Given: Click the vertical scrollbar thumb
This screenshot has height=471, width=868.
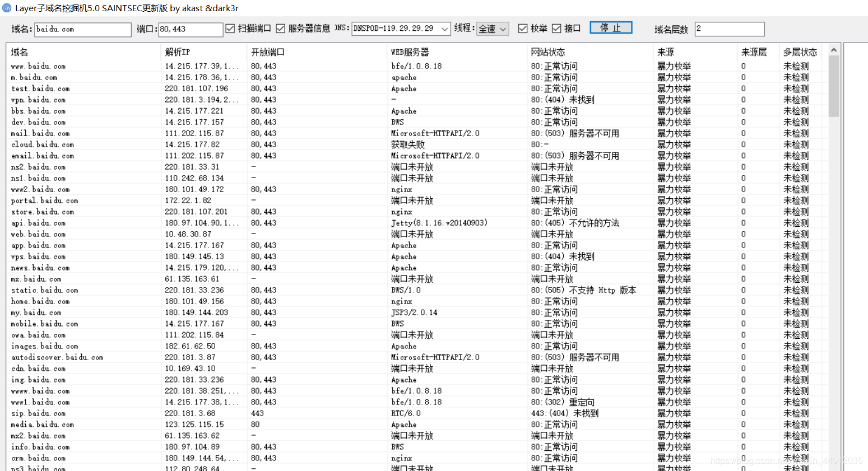Looking at the screenshot, I should tap(834, 86).
